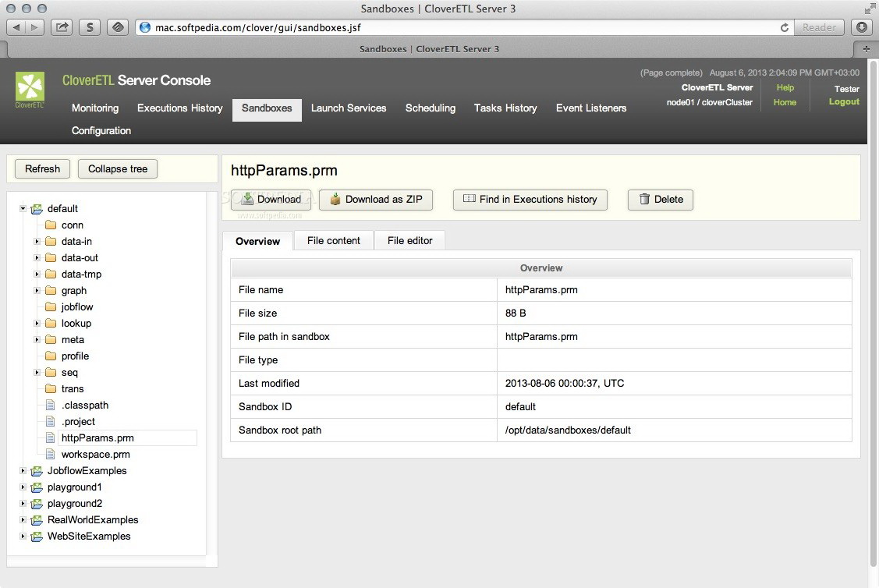Open the Configuration menu item
Viewport: 879px width, 588px height.
click(x=101, y=130)
